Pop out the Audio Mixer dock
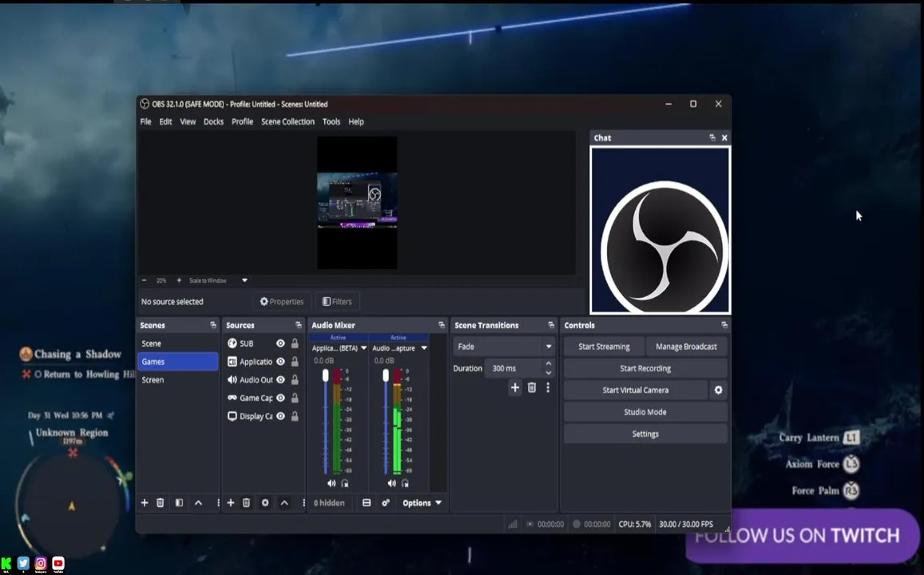Viewport: 924px width, 575px height. (442, 325)
